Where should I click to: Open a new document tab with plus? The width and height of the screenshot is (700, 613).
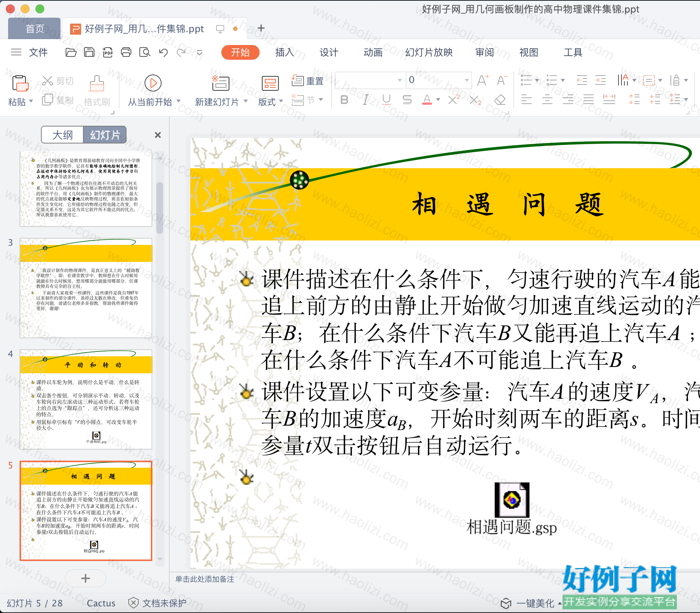click(x=261, y=28)
